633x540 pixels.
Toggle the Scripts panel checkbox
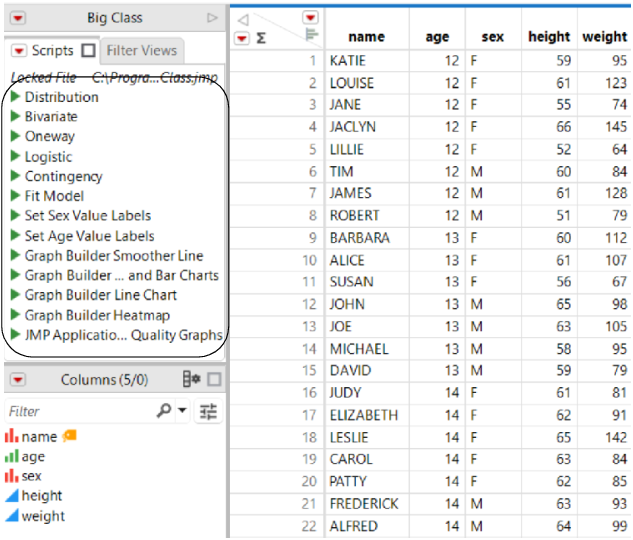pyautogui.click(x=88, y=50)
